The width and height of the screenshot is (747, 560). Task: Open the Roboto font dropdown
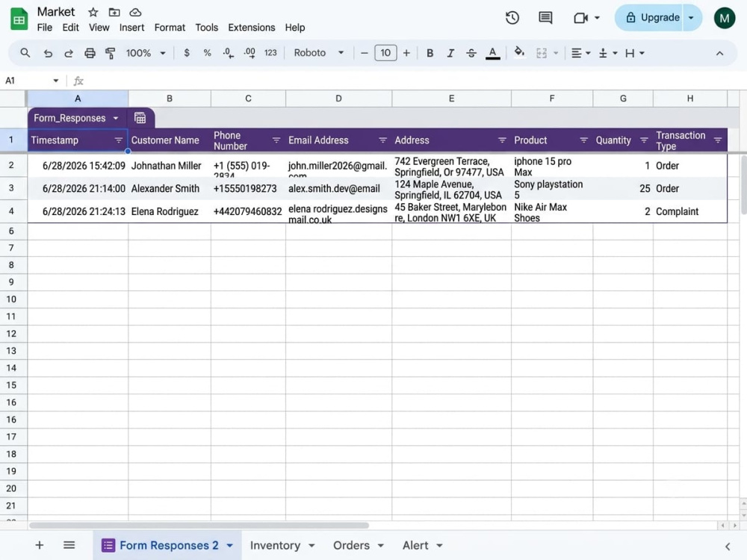point(318,53)
